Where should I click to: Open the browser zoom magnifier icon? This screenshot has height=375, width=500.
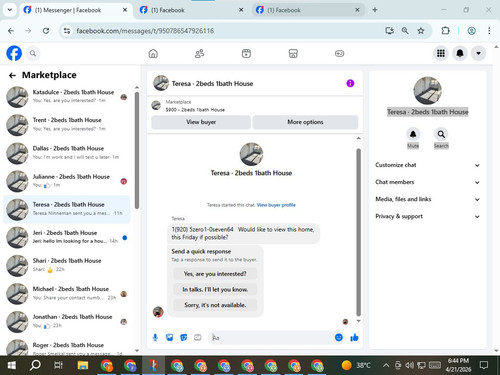click(405, 31)
